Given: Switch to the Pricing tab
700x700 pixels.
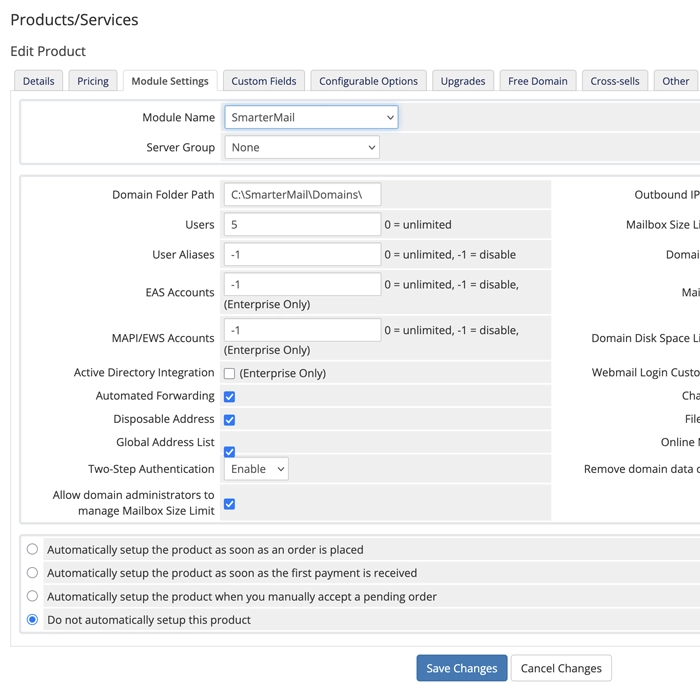Looking at the screenshot, I should click(93, 81).
